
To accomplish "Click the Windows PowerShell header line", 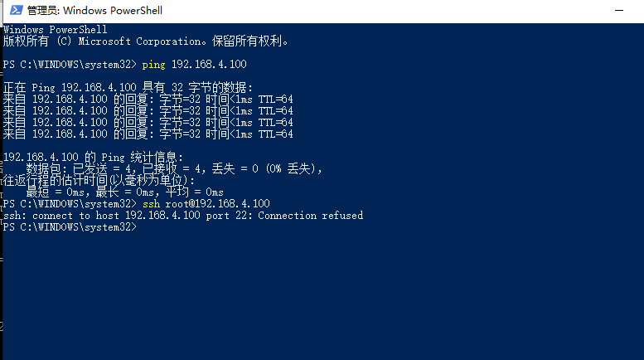I will tap(51, 28).
